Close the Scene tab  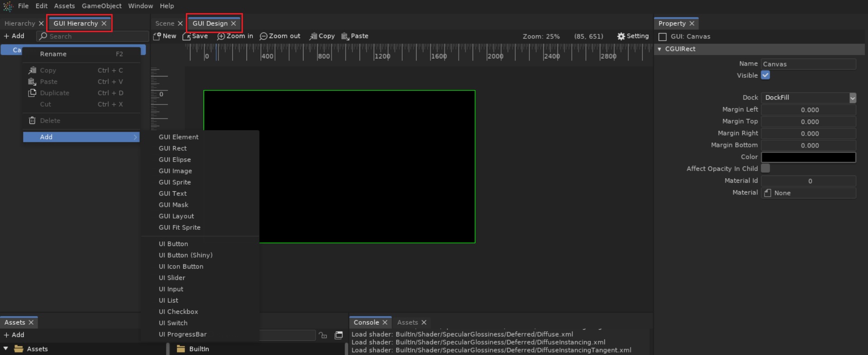pos(180,24)
